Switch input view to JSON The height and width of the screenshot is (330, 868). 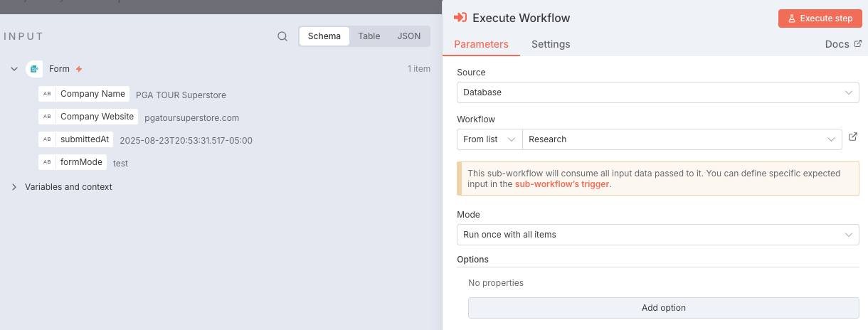point(409,36)
